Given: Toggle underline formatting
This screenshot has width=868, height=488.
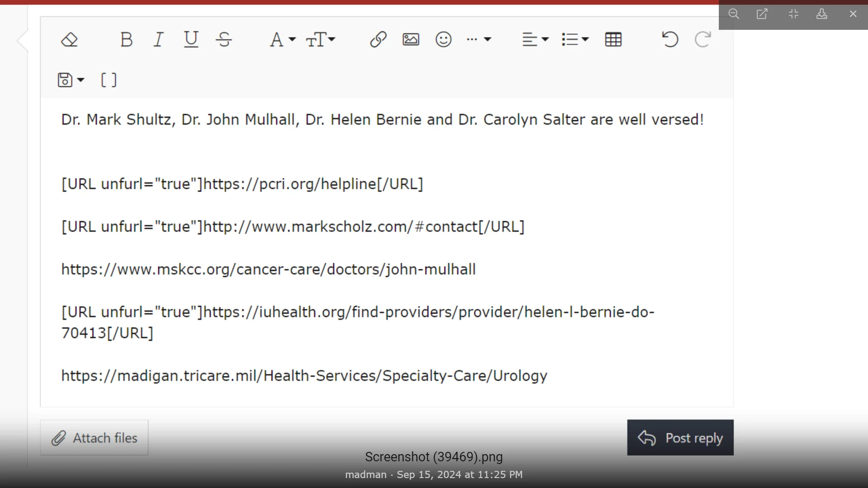Looking at the screenshot, I should (x=191, y=40).
